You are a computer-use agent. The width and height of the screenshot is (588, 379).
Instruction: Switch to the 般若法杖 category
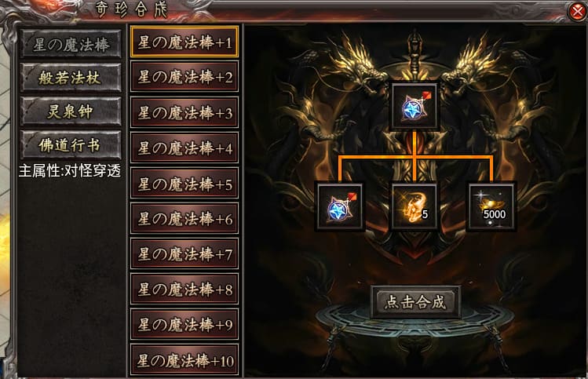[x=71, y=78]
